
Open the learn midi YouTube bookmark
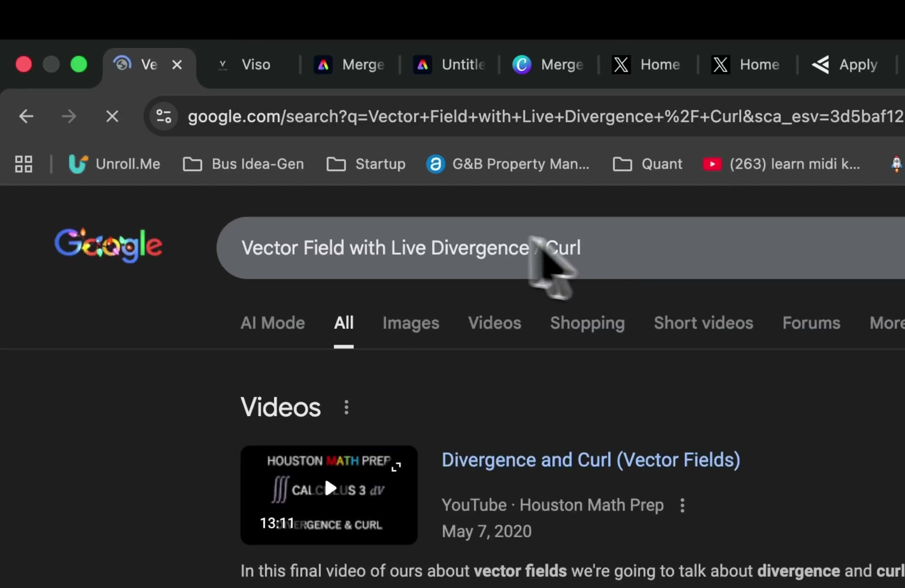[782, 164]
